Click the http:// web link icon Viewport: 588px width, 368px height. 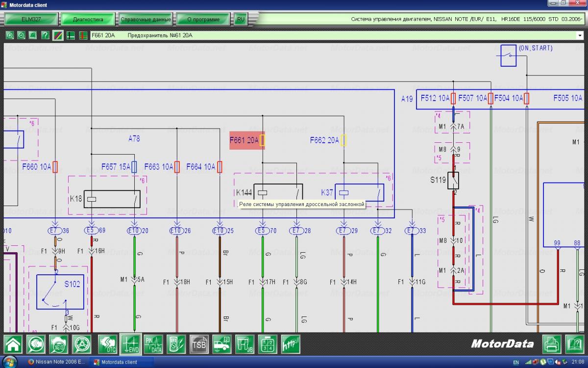point(290,344)
